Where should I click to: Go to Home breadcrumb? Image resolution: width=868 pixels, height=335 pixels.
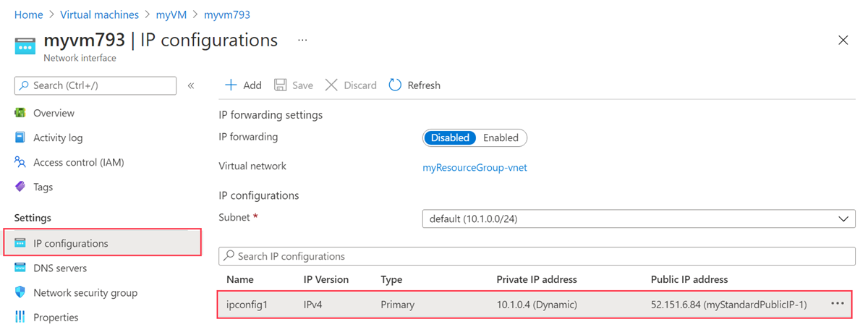click(x=29, y=14)
